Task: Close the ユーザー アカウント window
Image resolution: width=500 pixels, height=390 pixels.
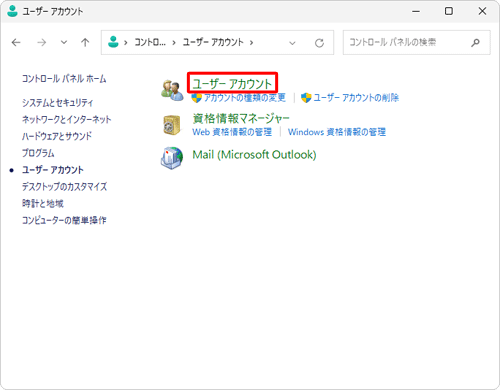Action: [x=482, y=11]
